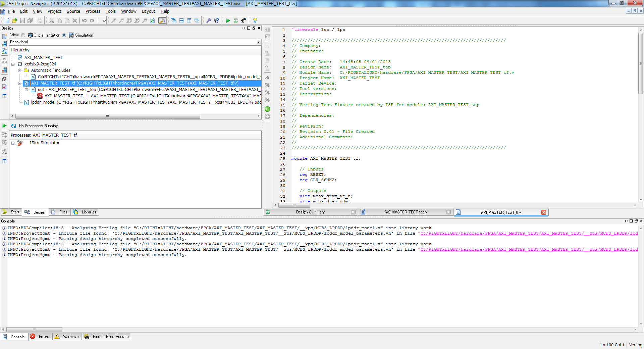Click the telescope toolbar icon
Screen dimensions: 644x349
click(244, 20)
